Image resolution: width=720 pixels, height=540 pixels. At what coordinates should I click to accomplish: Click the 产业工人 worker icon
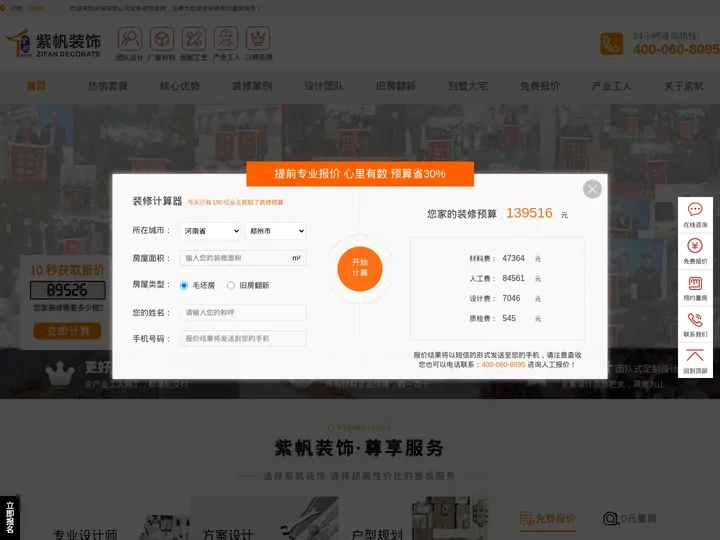(x=226, y=39)
